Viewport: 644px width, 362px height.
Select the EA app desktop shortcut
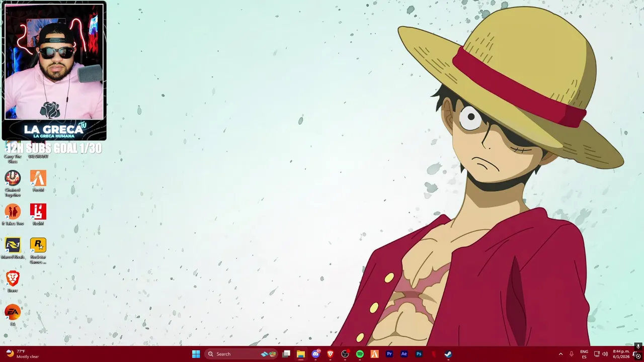(x=13, y=315)
